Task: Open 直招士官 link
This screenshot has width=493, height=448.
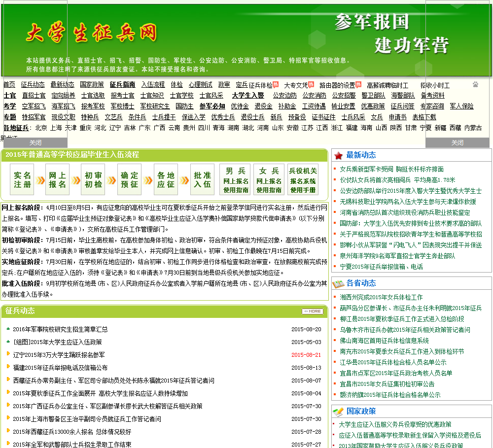Action: click(34, 95)
